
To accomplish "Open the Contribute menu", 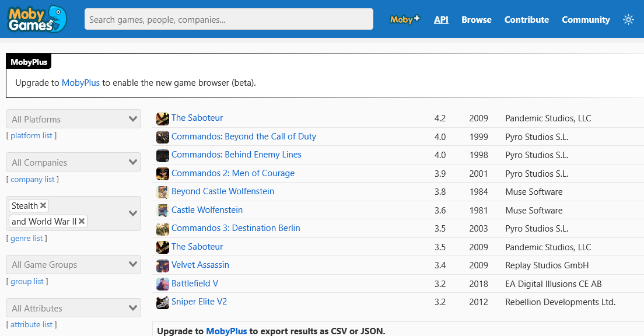I will click(527, 20).
